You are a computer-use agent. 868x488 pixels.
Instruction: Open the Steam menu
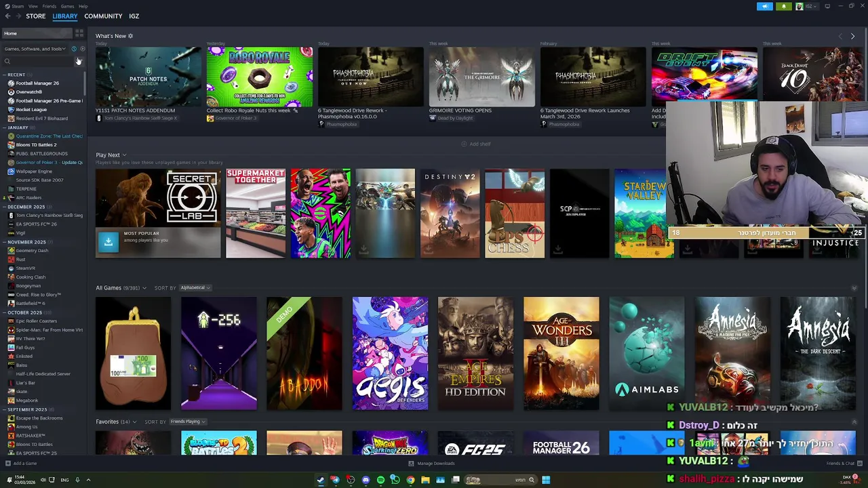[x=18, y=6]
